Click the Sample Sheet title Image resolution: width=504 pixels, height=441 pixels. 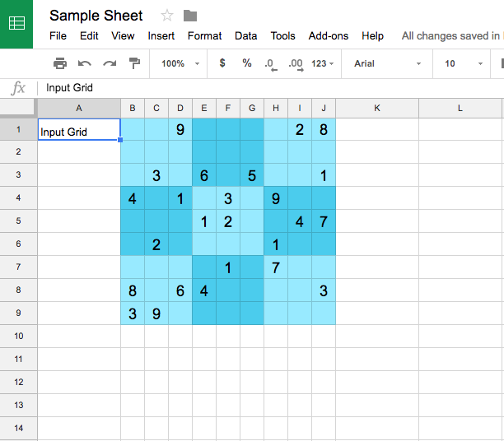[x=96, y=16]
